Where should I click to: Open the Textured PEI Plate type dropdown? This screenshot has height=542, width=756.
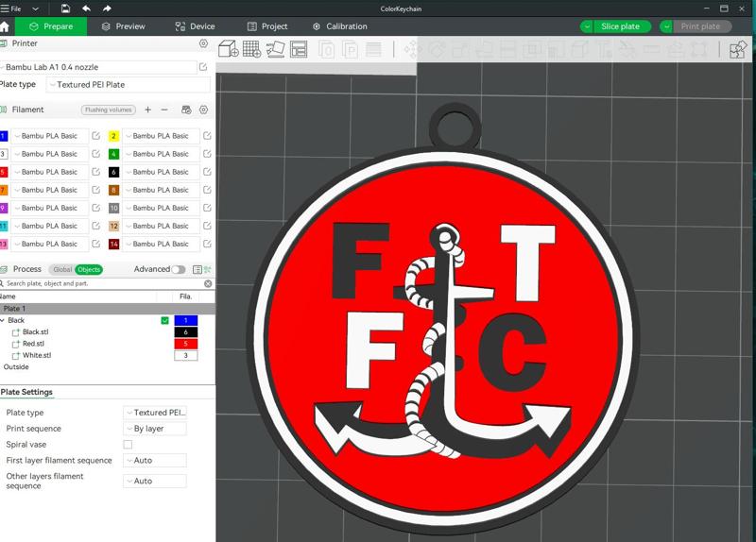click(x=129, y=85)
